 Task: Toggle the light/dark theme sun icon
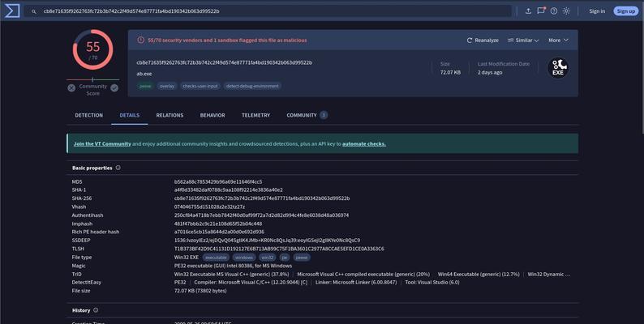point(566,11)
